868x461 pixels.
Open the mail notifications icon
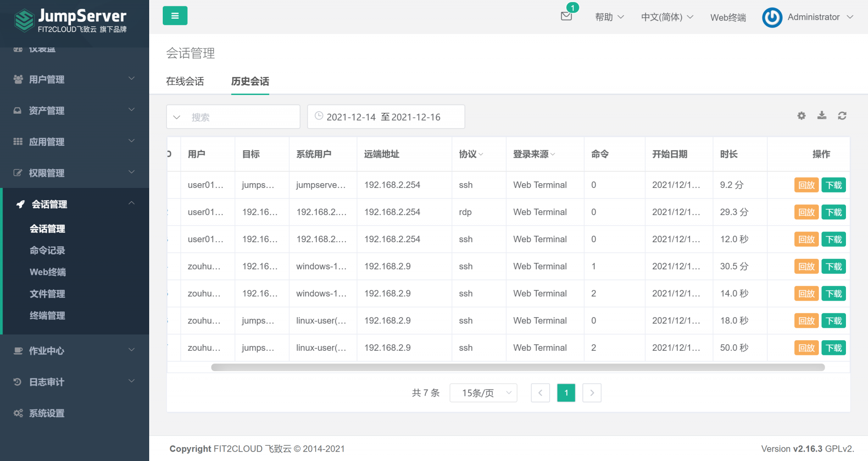(x=566, y=16)
